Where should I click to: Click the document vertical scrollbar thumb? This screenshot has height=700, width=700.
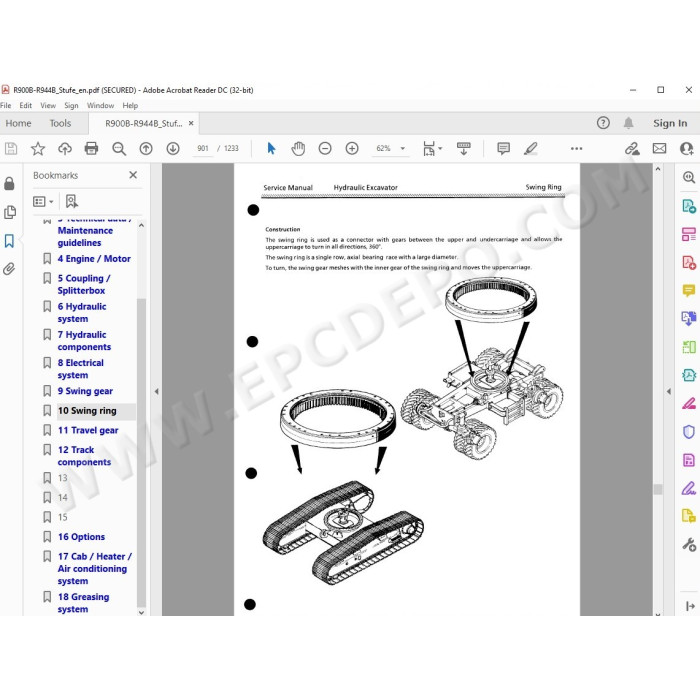coord(658,489)
